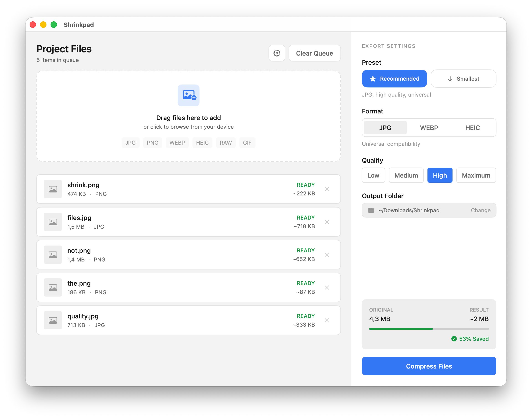Click Change to pick another output folder
532x420 pixels.
(x=480, y=210)
